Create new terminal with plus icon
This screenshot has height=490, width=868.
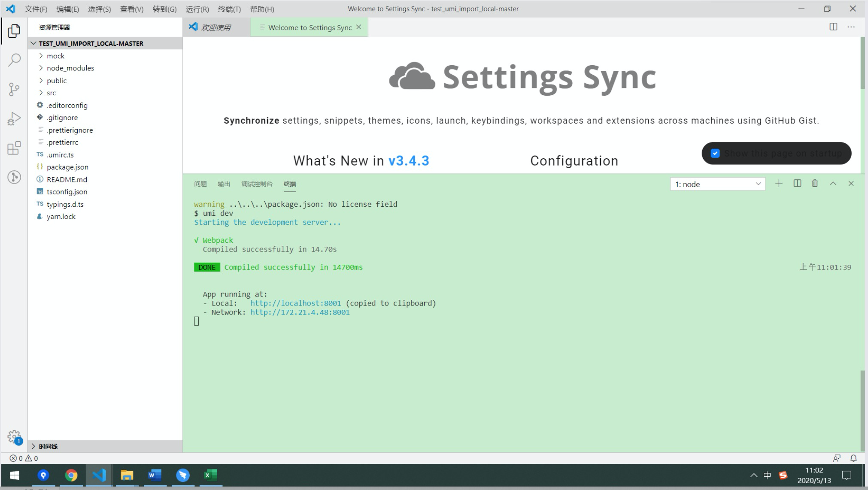(779, 184)
